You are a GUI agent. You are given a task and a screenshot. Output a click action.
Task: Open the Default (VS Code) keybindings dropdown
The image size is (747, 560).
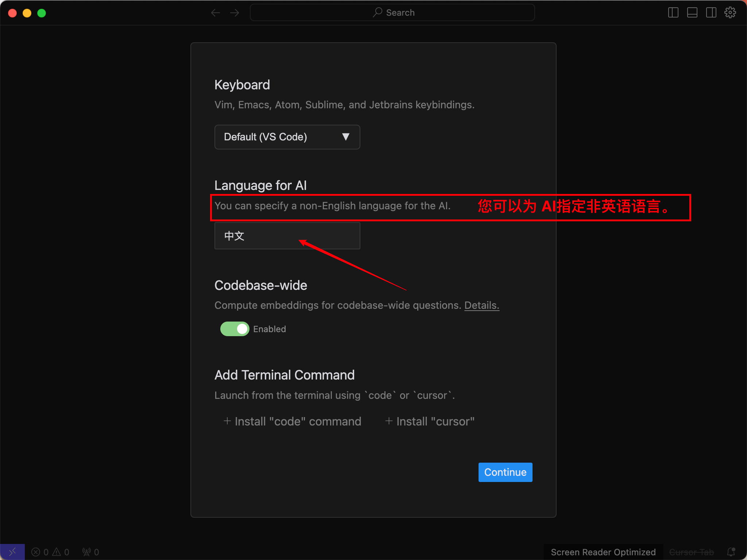click(287, 137)
